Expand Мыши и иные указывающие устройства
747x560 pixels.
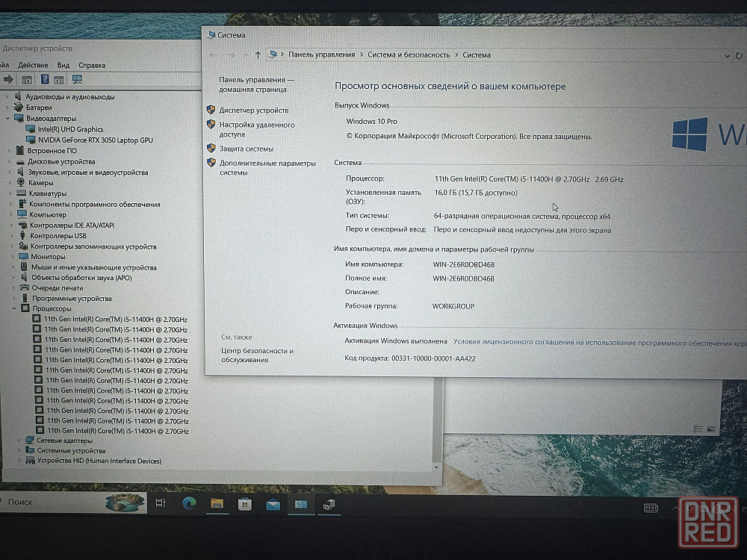point(13,267)
